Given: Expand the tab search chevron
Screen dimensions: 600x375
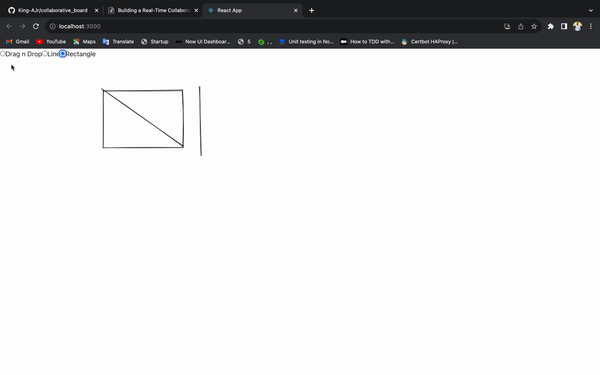Looking at the screenshot, I should pyautogui.click(x=591, y=10).
